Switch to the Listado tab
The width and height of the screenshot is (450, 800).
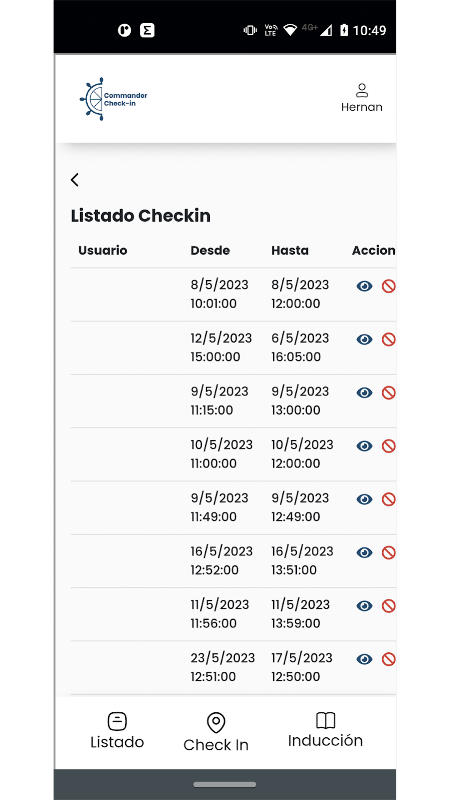pos(117,731)
